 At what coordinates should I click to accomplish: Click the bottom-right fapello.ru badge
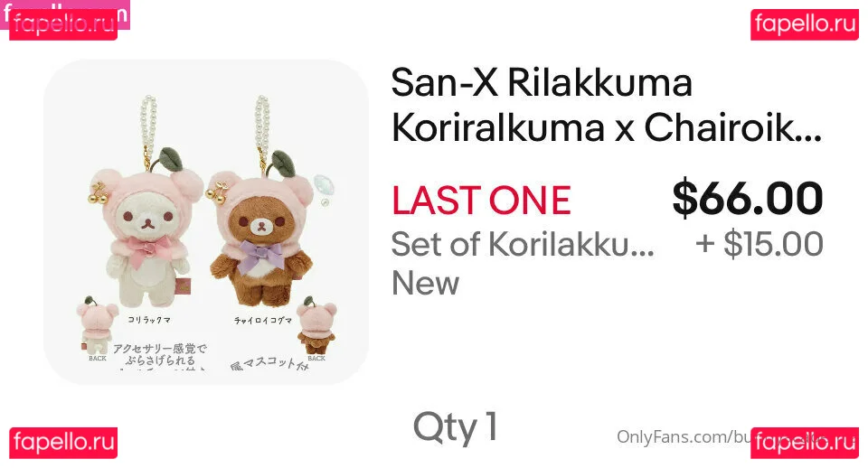tap(805, 443)
